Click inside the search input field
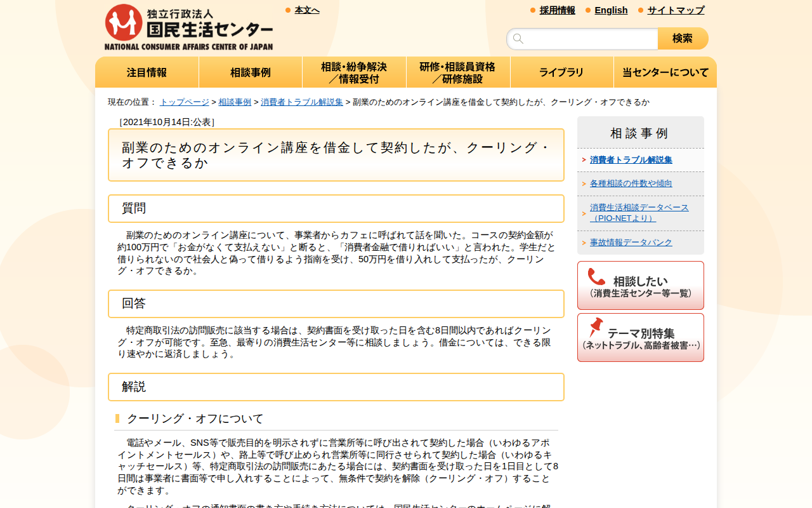 584,38
